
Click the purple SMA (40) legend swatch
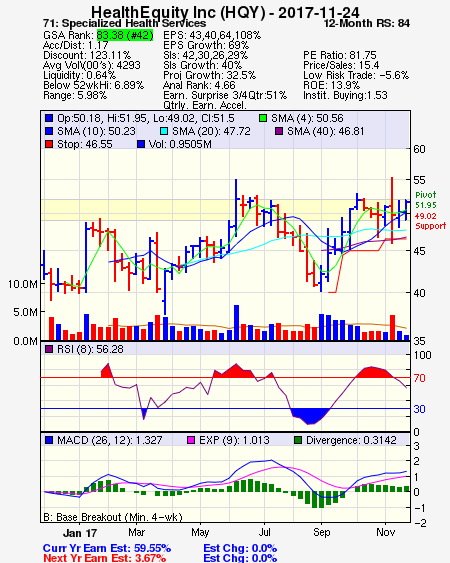coord(279,131)
